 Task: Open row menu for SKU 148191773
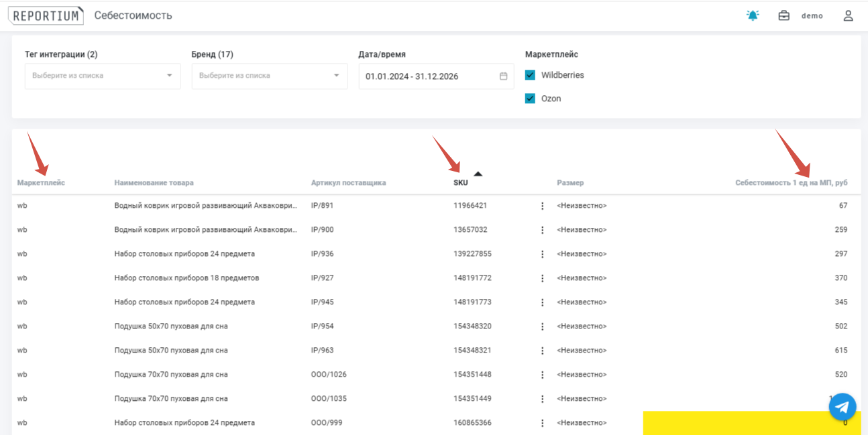pos(543,302)
